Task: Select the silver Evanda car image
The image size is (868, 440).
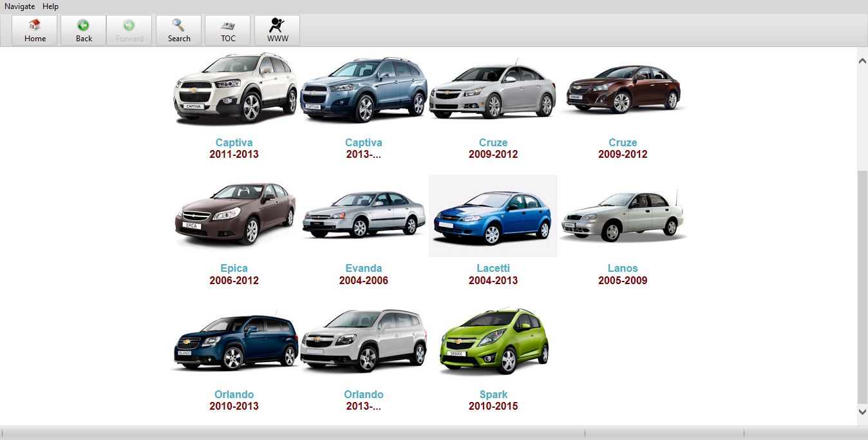Action: coord(364,214)
